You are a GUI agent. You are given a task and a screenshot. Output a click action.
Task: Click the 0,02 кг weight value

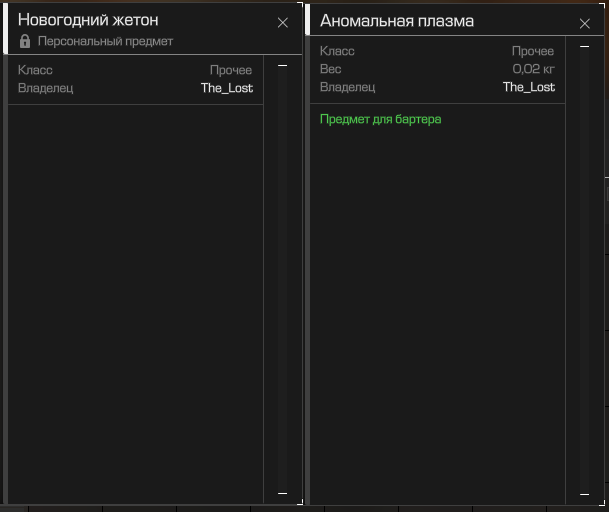(x=533, y=69)
